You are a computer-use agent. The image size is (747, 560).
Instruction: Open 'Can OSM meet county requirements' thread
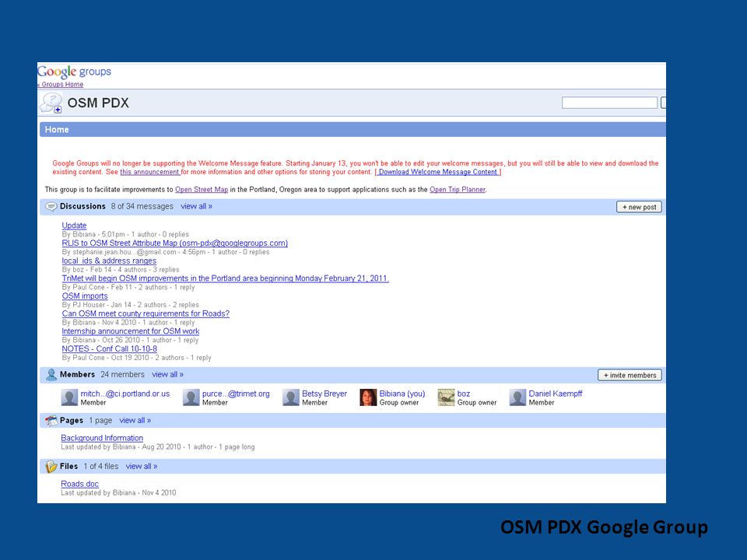point(146,313)
